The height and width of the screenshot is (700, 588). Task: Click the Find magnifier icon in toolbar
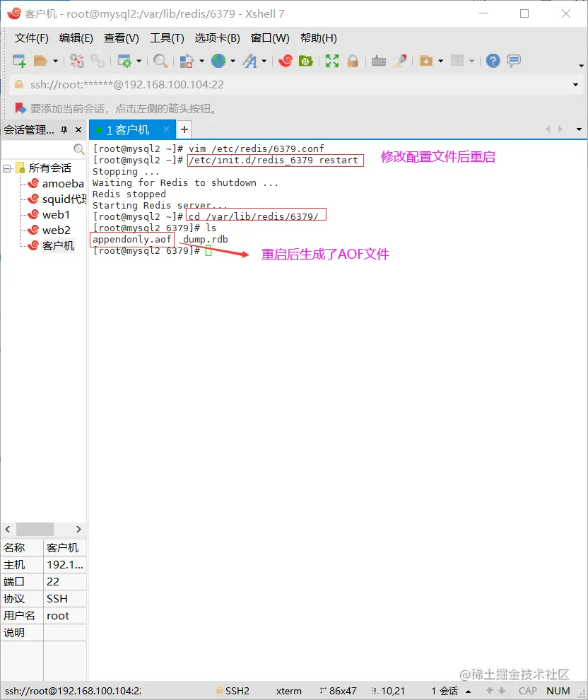point(160,61)
